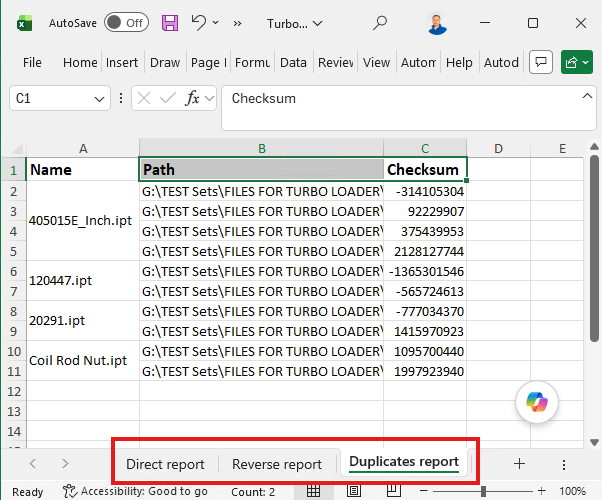The image size is (602, 500).
Task: Click the three-dot handle beside Name Box
Action: 121,98
